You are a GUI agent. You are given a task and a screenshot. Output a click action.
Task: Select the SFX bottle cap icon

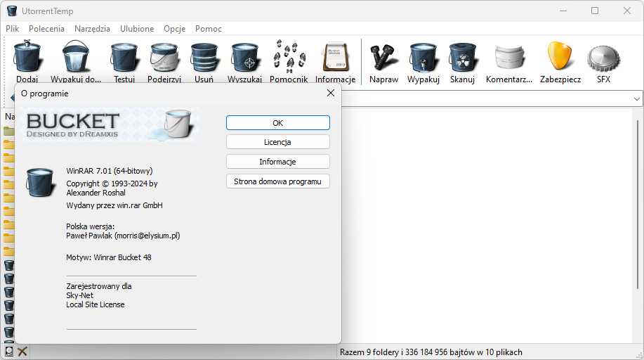coord(603,58)
